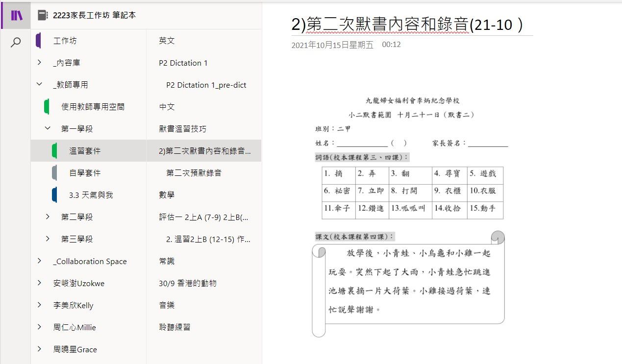Open the search magnifier icon
This screenshot has height=364, width=622.
click(x=16, y=42)
